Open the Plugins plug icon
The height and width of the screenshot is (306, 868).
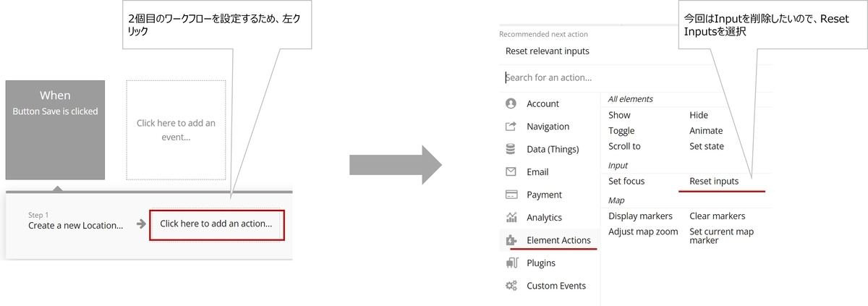[x=511, y=263]
